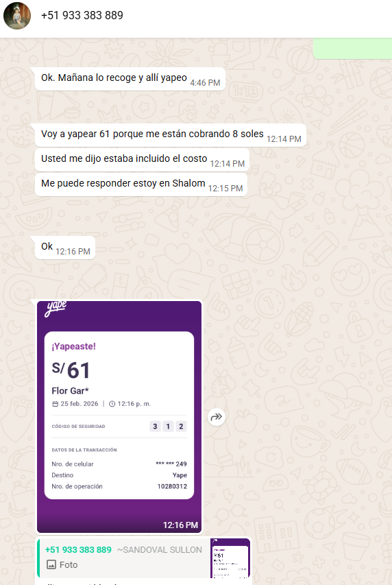
Task: Click the Yape logo on the receipt
Action: point(56,308)
